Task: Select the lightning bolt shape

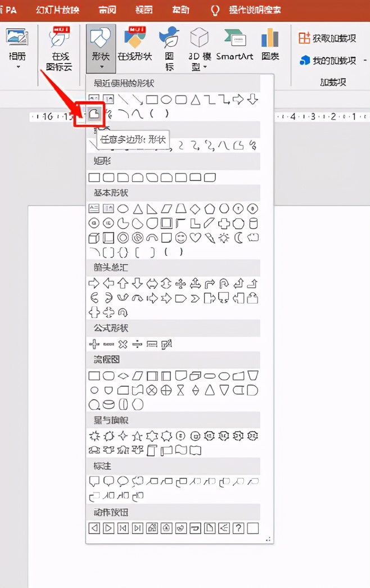Action: 210,238
